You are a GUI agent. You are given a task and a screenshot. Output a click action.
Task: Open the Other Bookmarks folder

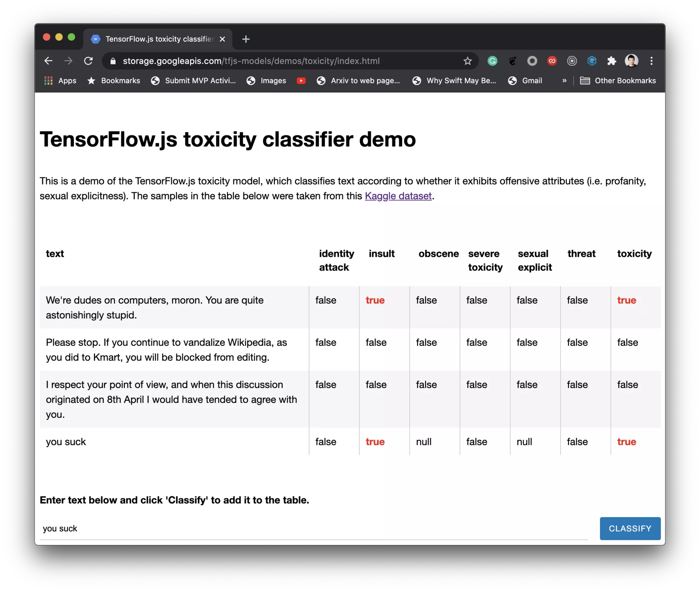pyautogui.click(x=618, y=81)
